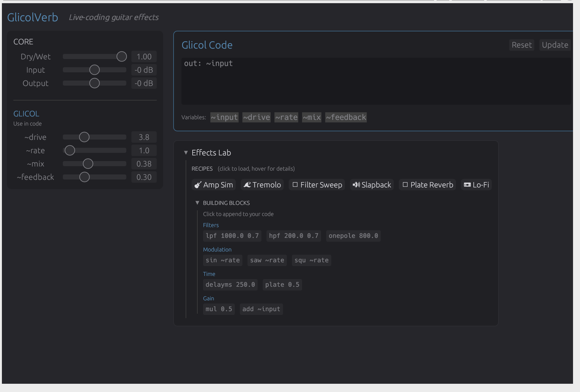Click inside the Glicol code editor
The height and width of the screenshot is (392, 580).
(376, 81)
